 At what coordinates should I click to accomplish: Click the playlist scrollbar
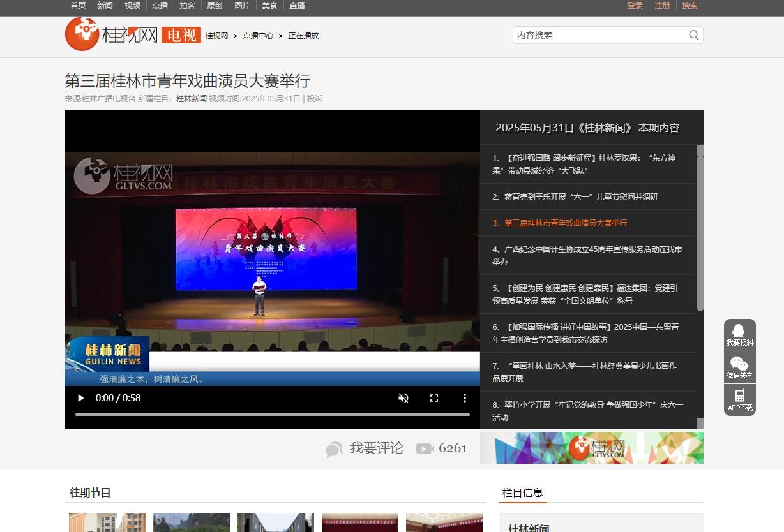(700, 230)
